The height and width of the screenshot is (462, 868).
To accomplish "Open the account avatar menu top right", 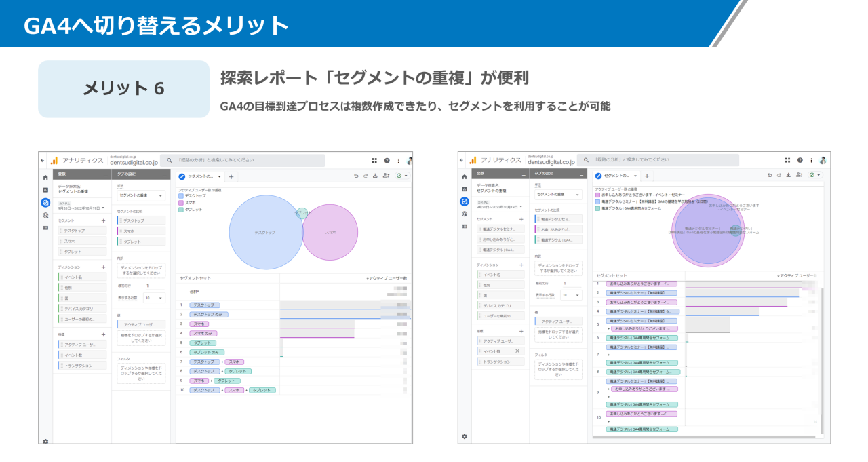I will (x=409, y=161).
